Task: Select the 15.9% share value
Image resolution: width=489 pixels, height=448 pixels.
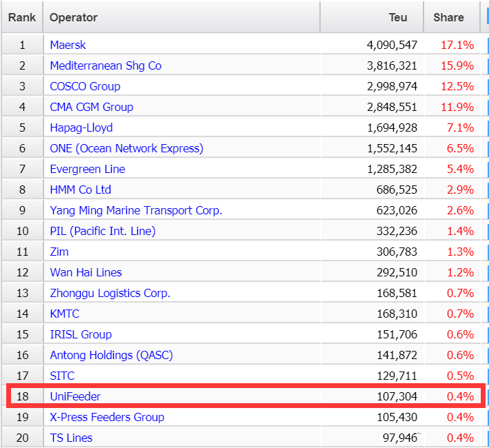Action: (x=457, y=65)
